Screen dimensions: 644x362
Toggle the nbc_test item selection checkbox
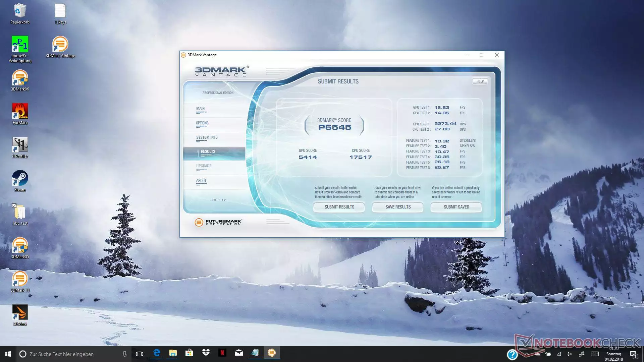click(14, 205)
